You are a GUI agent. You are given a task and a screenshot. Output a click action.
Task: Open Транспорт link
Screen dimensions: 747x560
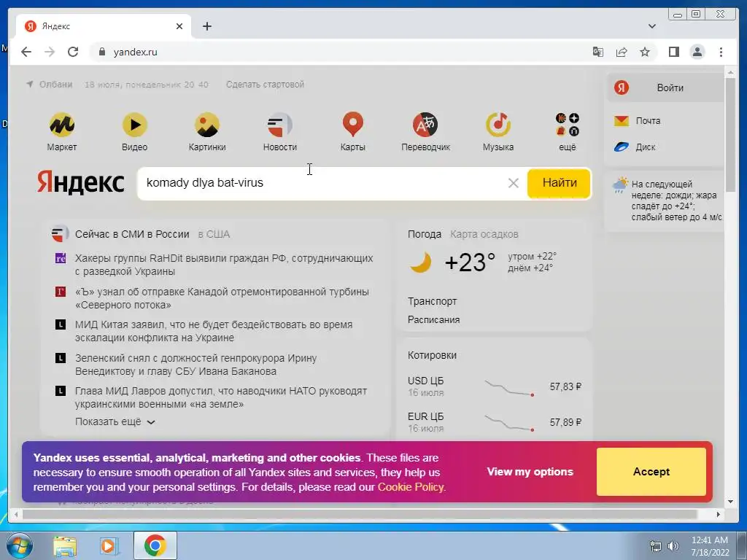pos(432,301)
